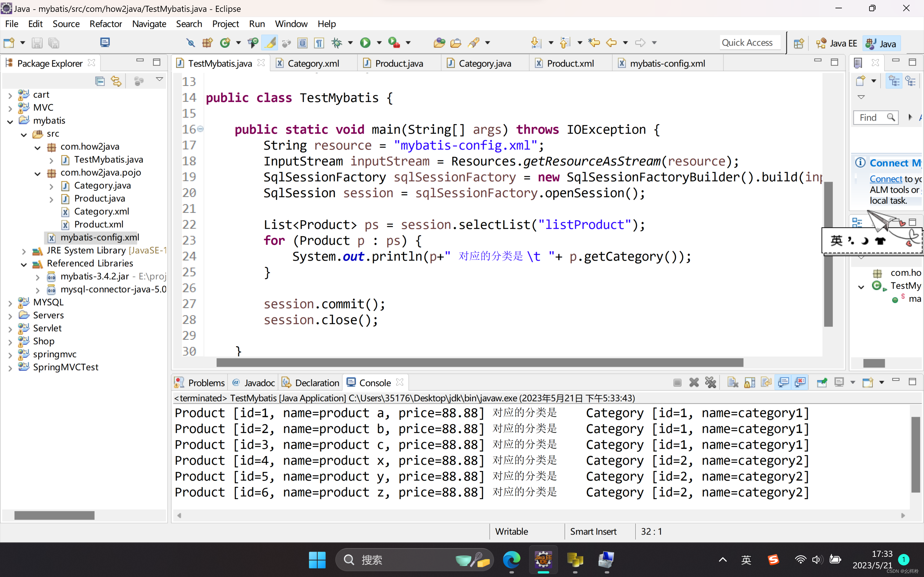Click Collapse All icon in Package Explorer
The image size is (924, 577).
click(x=100, y=81)
